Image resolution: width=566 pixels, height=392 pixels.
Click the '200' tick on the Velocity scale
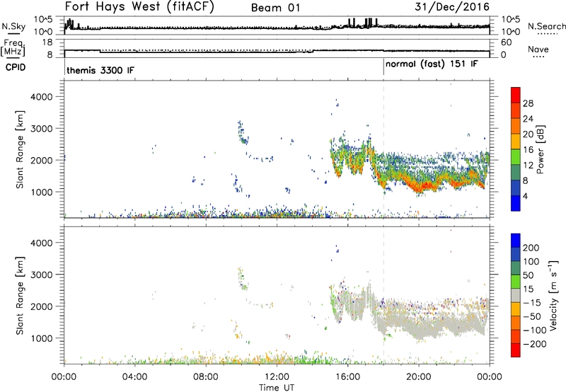coord(531,248)
